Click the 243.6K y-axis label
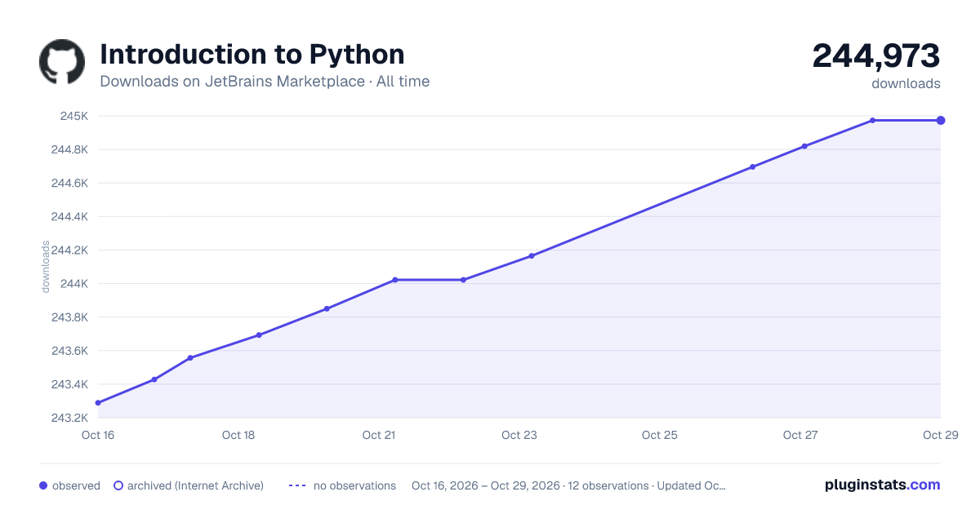The height and width of the screenshot is (514, 980). coord(70,350)
